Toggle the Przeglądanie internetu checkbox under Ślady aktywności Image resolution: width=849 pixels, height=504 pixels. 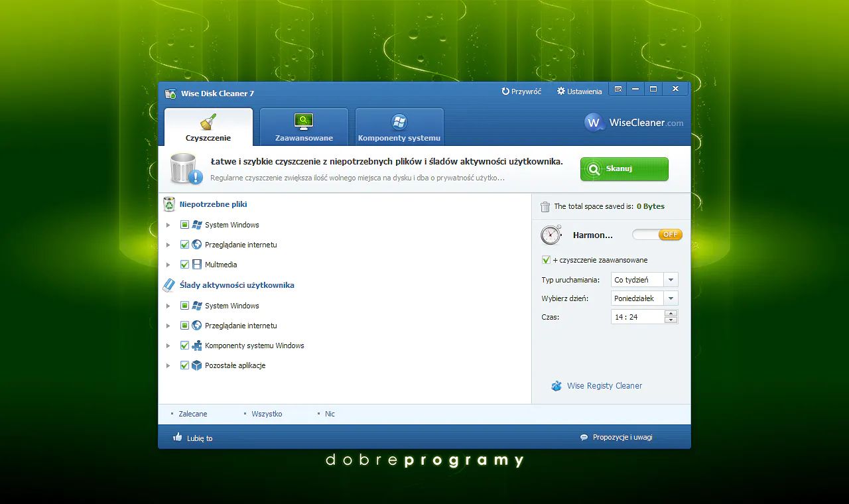(185, 326)
